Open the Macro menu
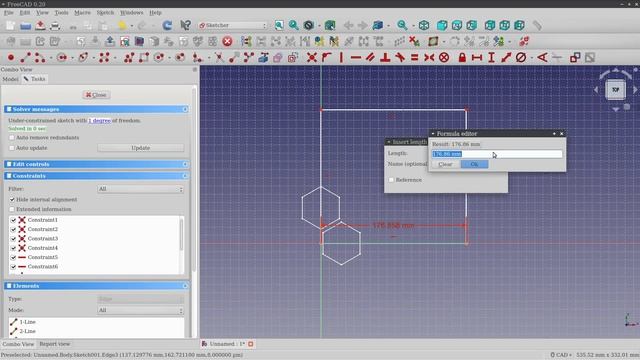Screen dimensions: 640x360 click(x=82, y=13)
